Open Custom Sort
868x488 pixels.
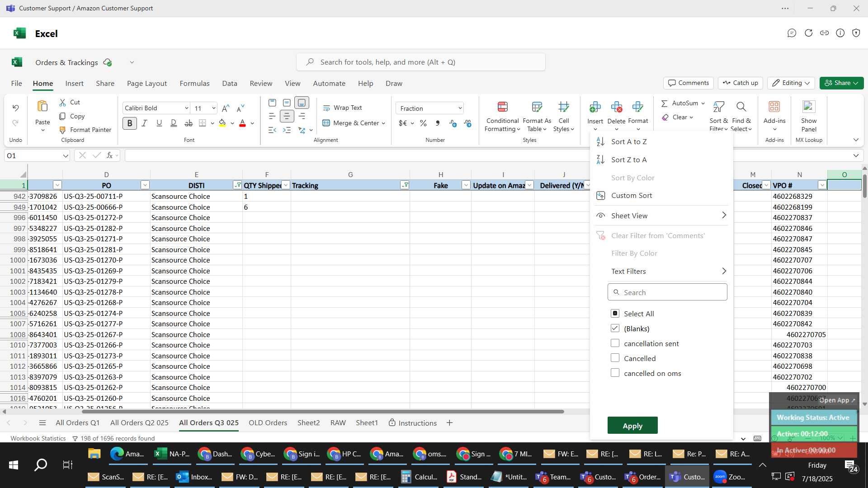pyautogui.click(x=632, y=196)
